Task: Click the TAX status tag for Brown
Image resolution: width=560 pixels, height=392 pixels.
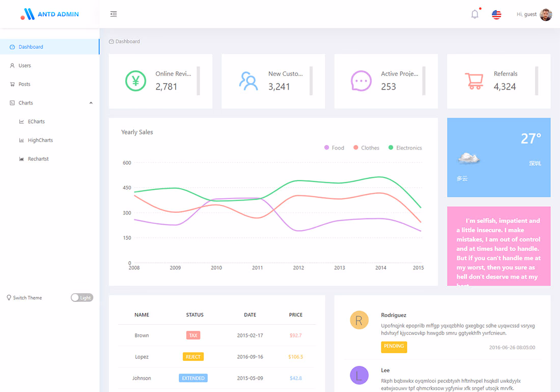Action: [x=193, y=335]
